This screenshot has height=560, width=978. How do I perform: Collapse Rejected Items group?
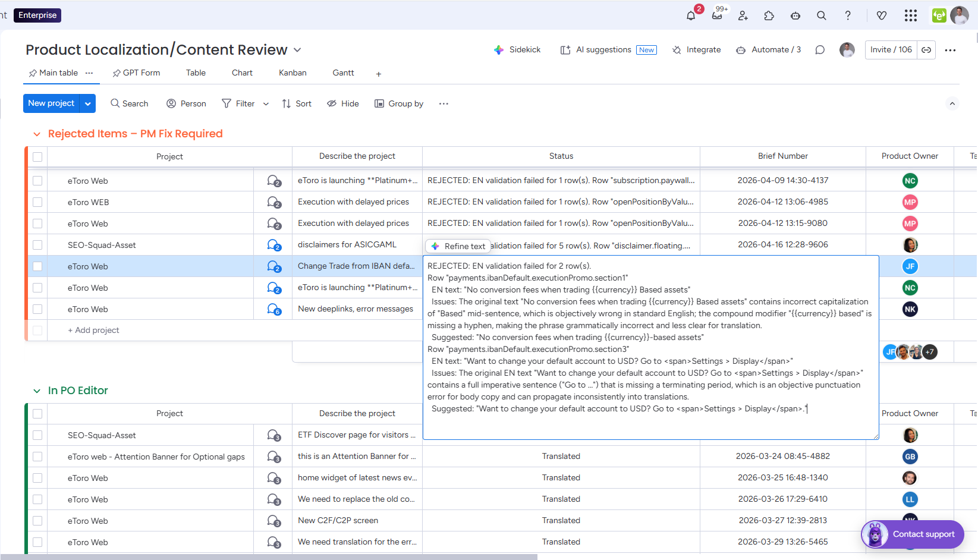coord(37,134)
